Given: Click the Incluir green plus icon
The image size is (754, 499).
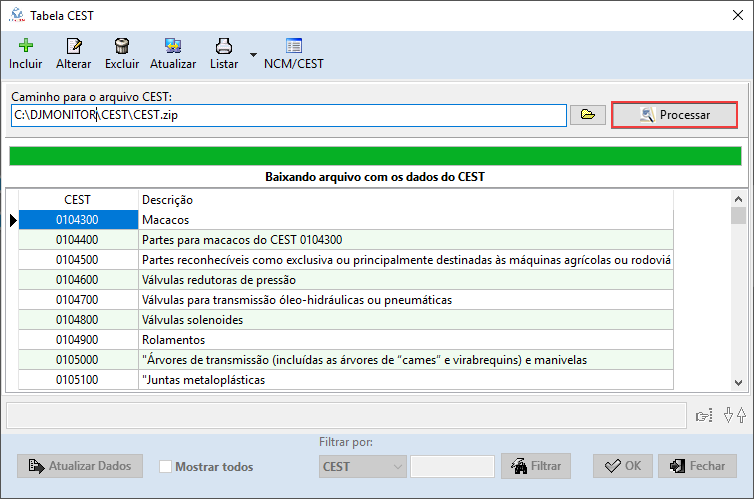Looking at the screenshot, I should click(x=26, y=46).
